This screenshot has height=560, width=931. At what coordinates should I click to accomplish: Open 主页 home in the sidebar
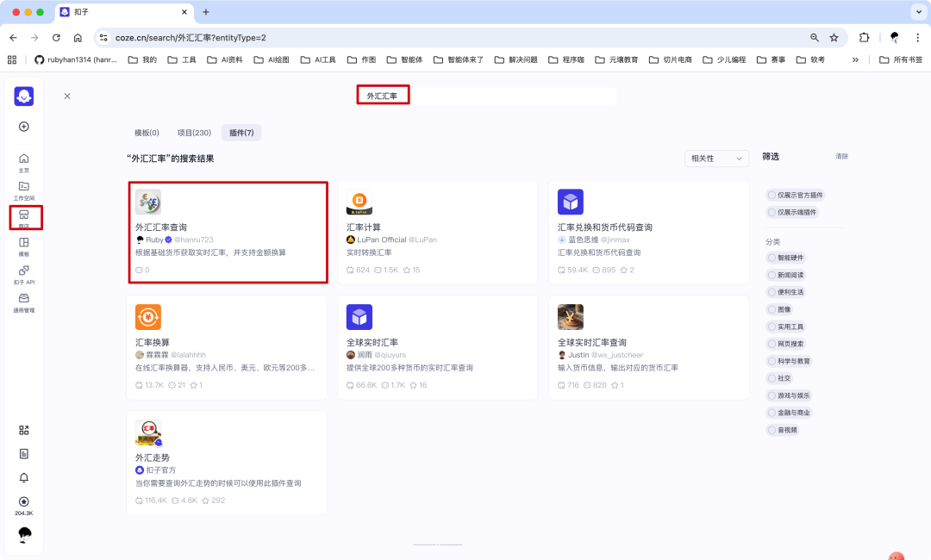[x=24, y=162]
